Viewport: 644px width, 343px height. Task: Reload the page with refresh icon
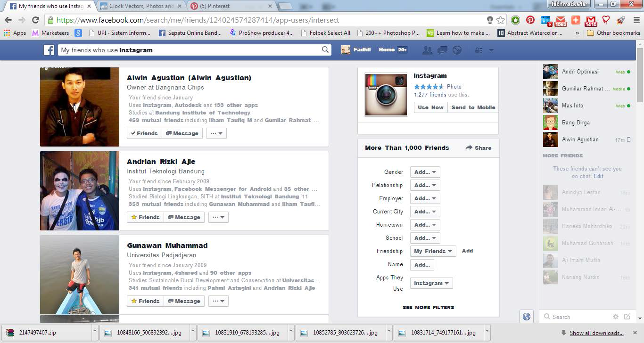point(35,20)
